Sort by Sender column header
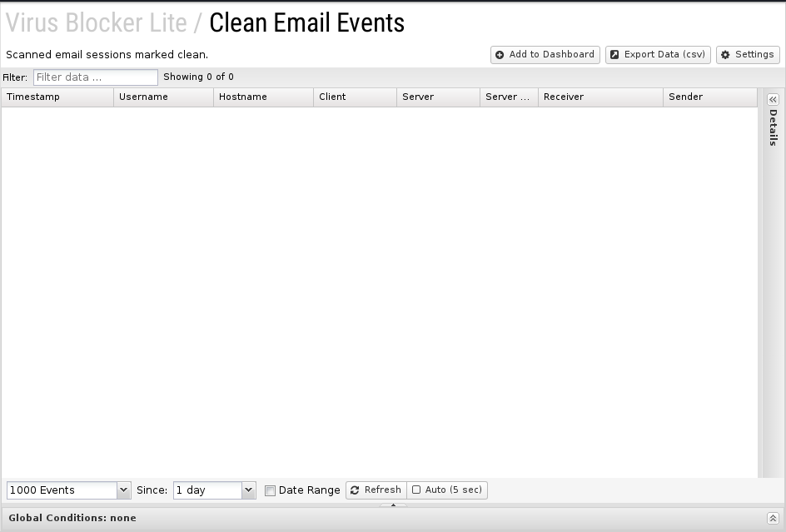The image size is (786, 532). tap(709, 97)
